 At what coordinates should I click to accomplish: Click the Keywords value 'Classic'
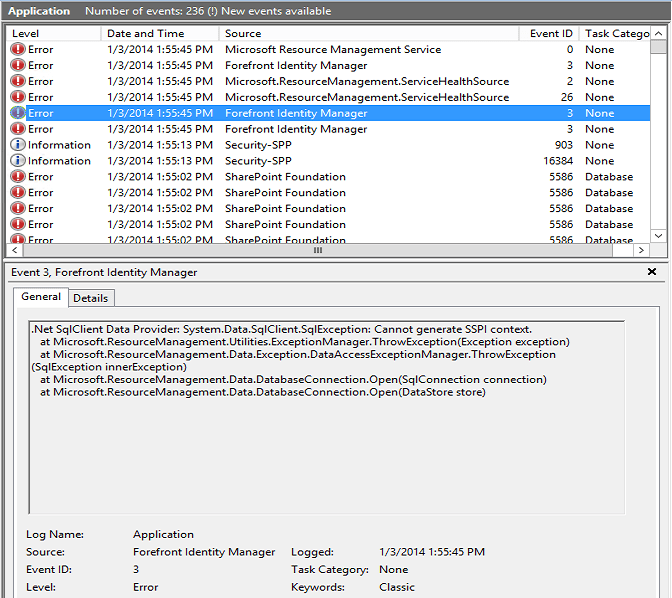397,587
